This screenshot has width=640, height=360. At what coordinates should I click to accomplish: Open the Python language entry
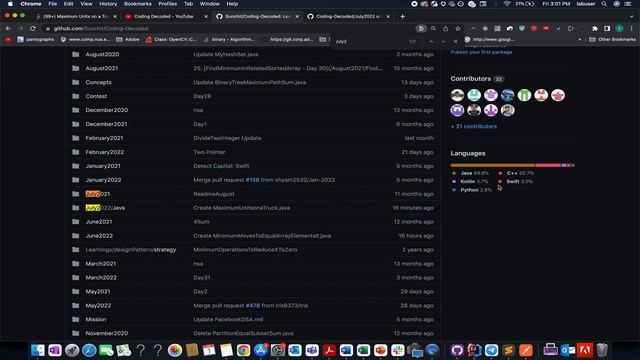tap(472, 190)
